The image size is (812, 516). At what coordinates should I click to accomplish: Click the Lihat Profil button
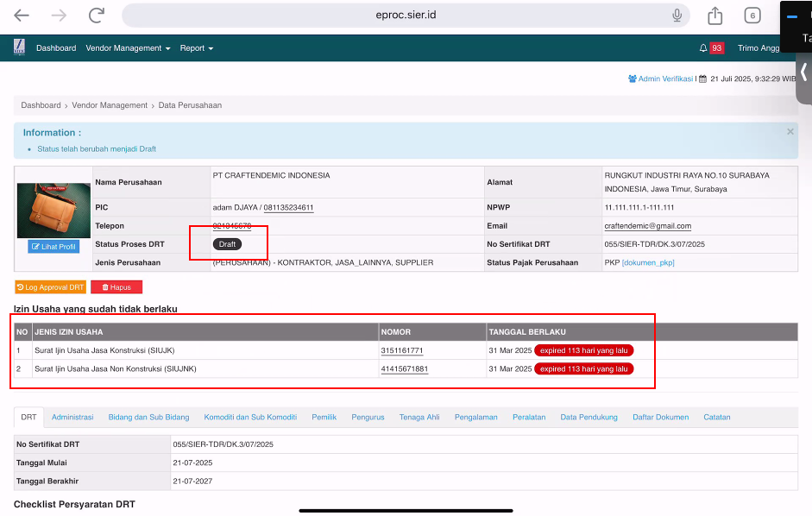coord(54,247)
